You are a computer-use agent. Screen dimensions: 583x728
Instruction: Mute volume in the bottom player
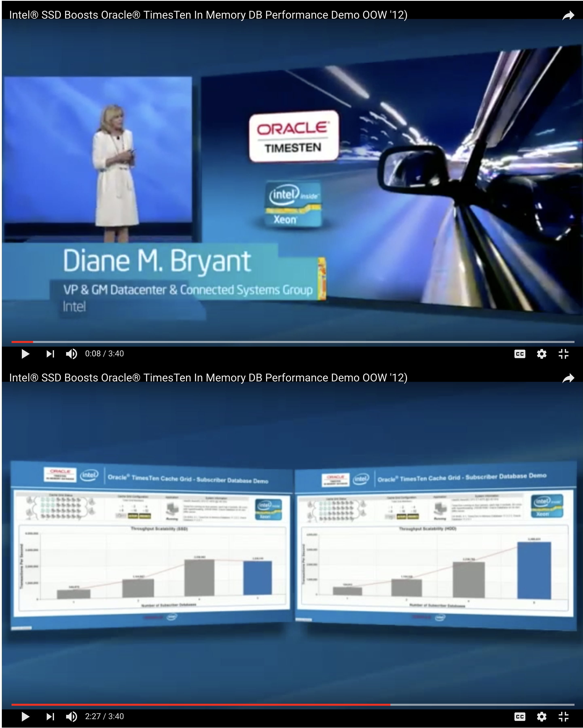72,716
